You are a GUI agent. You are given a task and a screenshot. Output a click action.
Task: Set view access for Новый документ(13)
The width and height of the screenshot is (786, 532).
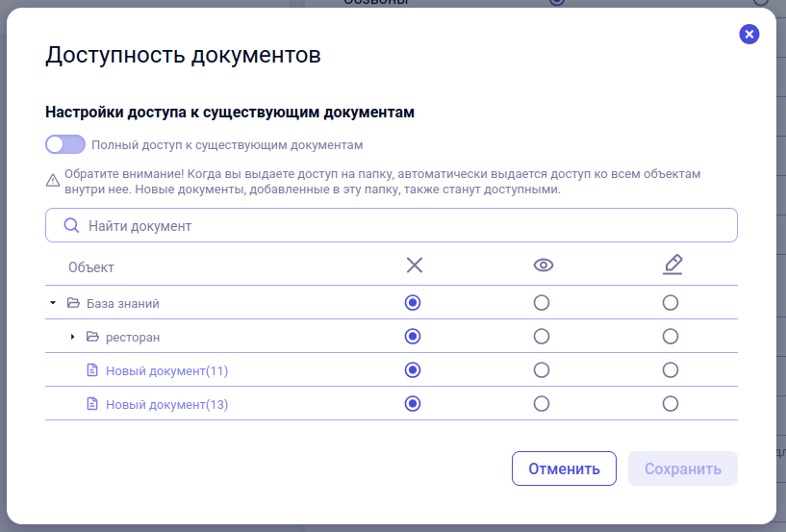click(x=542, y=404)
